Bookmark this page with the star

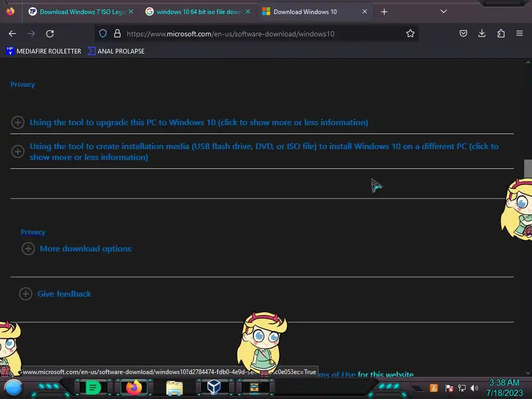pyautogui.click(x=410, y=33)
